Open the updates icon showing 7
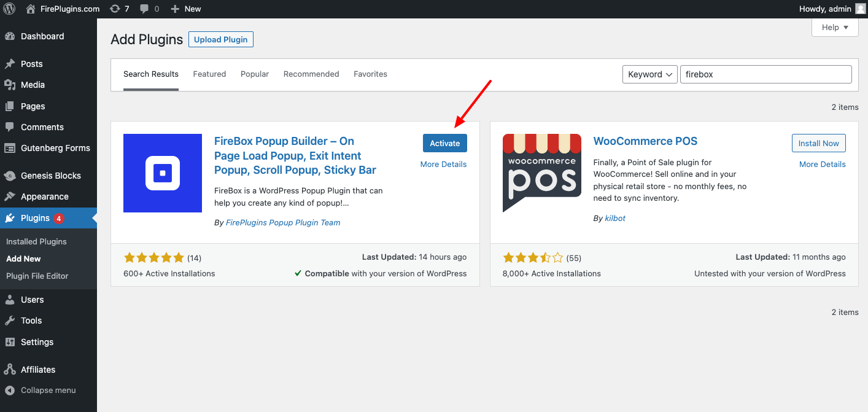This screenshot has height=412, width=868. tap(115, 9)
